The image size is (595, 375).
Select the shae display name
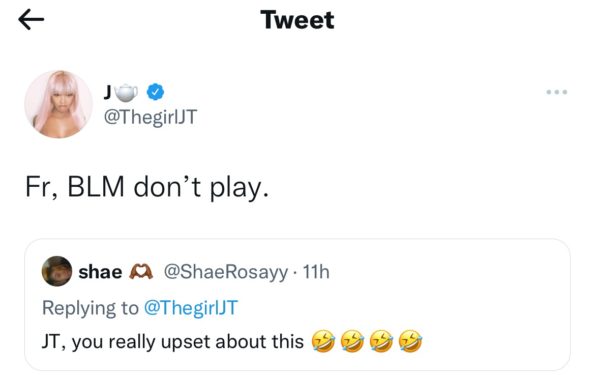click(x=100, y=272)
